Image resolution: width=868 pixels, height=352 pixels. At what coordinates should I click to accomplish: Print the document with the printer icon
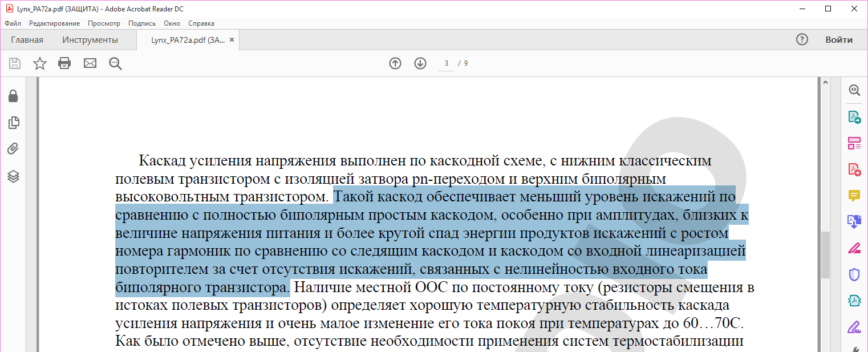(64, 63)
